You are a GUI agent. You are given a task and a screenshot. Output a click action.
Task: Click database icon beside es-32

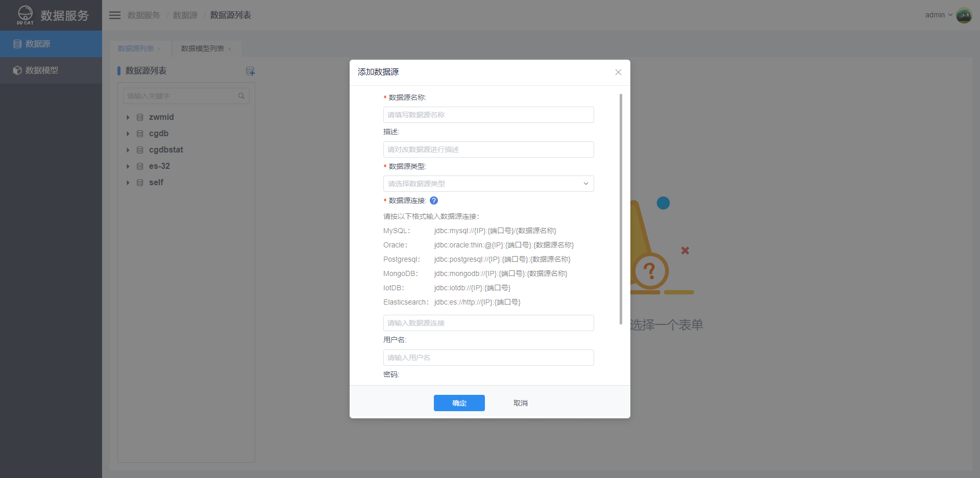click(140, 166)
